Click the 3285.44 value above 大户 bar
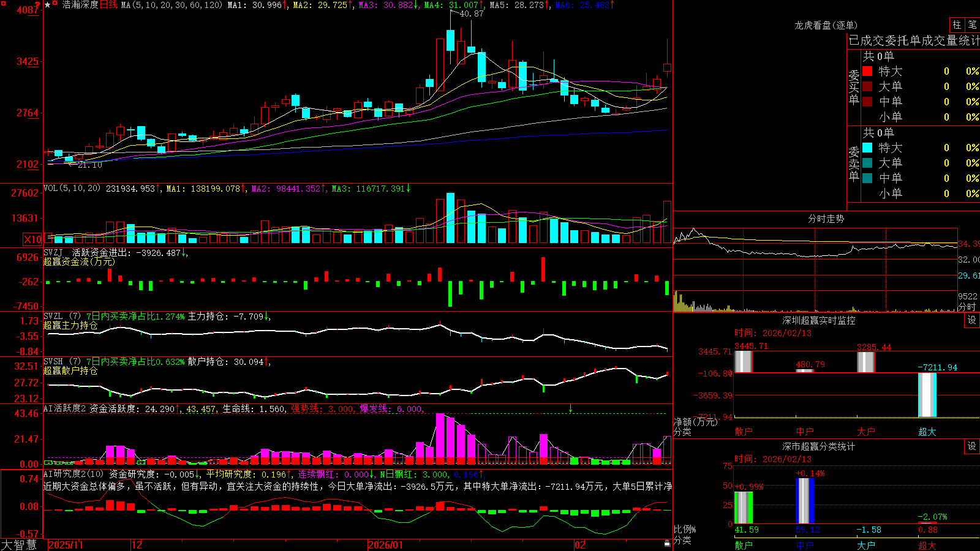The height and width of the screenshot is (551, 980). point(874,347)
